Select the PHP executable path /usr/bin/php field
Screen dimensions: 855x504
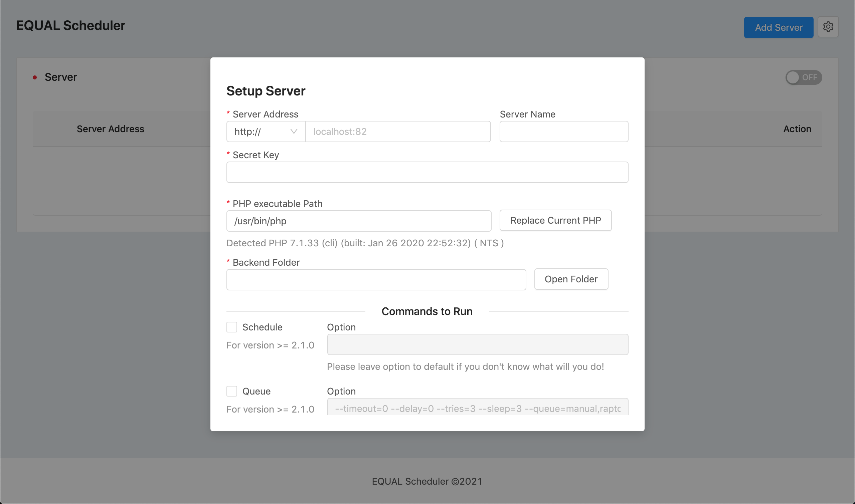click(358, 221)
